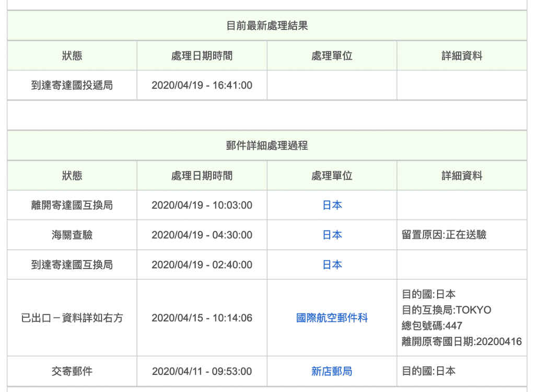The image size is (535, 392).
Task: Open the 日本 link for 離開寄達國互換局 row
Action: click(x=332, y=205)
